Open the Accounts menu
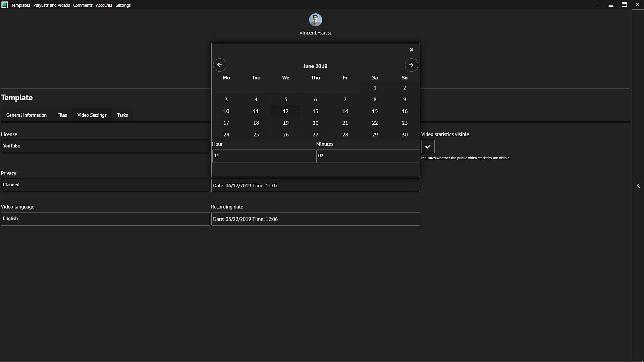This screenshot has height=362, width=644. (x=104, y=5)
